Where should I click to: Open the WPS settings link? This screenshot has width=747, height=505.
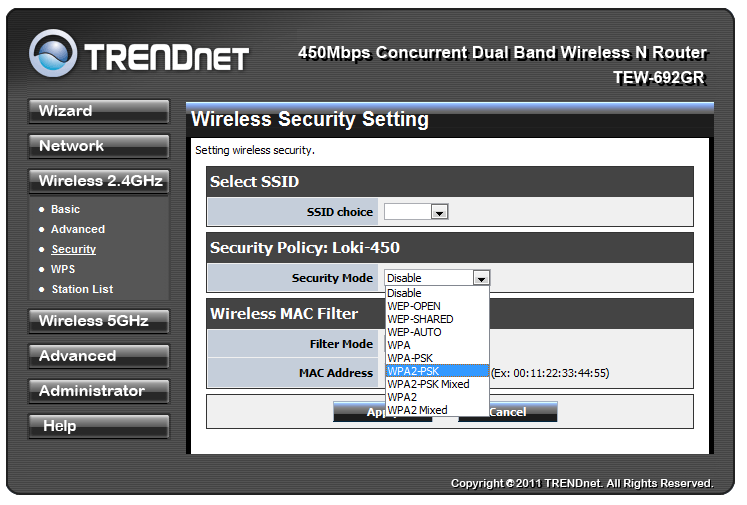click(x=63, y=269)
